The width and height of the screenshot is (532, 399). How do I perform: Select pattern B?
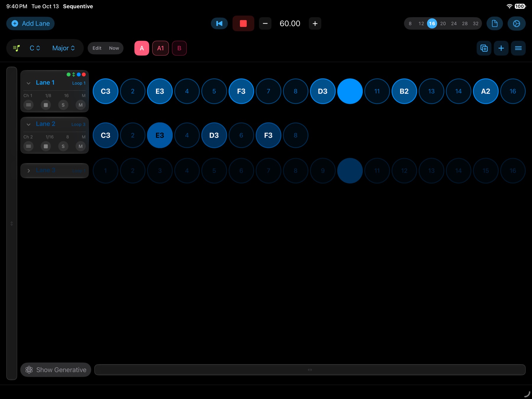[x=179, y=48]
